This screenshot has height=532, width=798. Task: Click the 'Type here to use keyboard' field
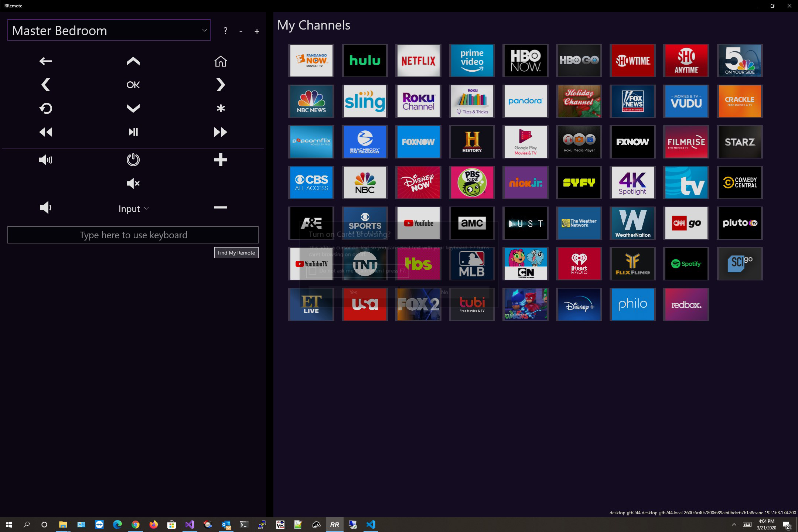click(133, 235)
